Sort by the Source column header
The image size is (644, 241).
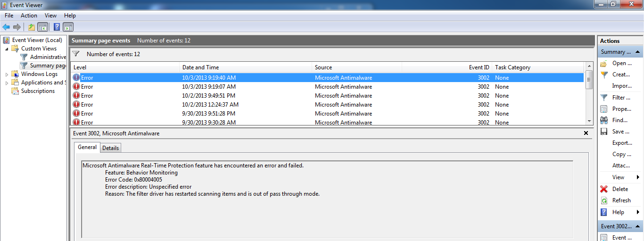[x=357, y=67]
